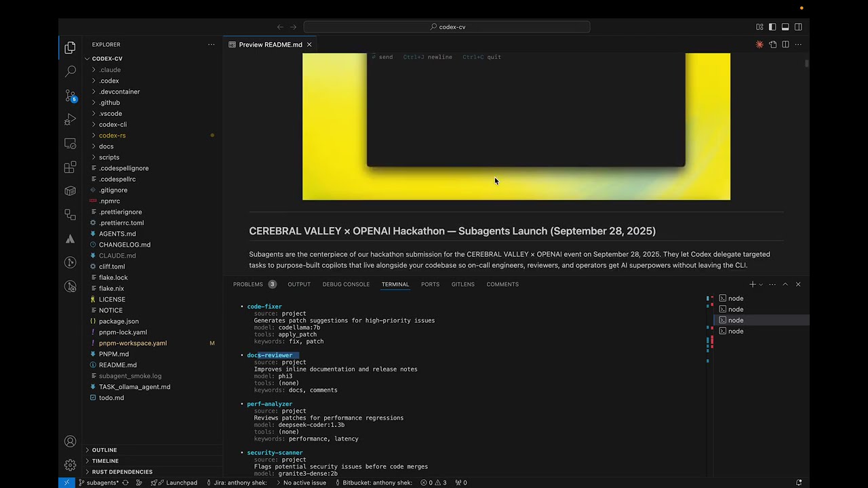This screenshot has width=868, height=488.
Task: Click Bitbucket: anthony shek status item
Action: [373, 483]
